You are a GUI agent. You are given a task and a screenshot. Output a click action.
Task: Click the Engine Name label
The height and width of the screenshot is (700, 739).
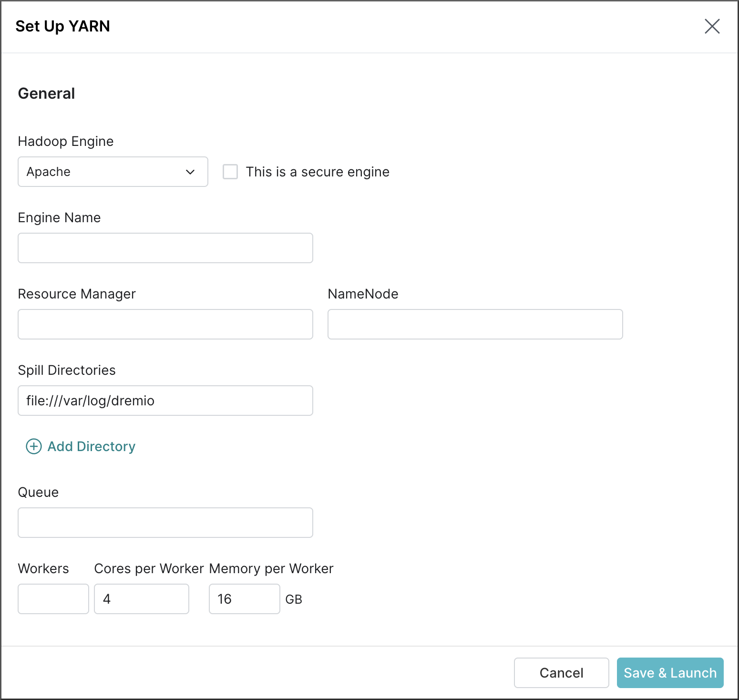[59, 217]
